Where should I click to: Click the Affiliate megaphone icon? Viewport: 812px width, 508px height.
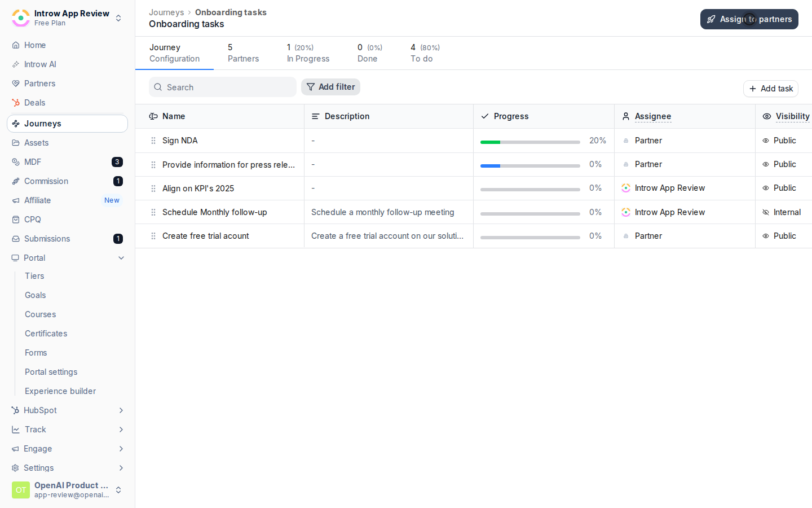(x=16, y=200)
